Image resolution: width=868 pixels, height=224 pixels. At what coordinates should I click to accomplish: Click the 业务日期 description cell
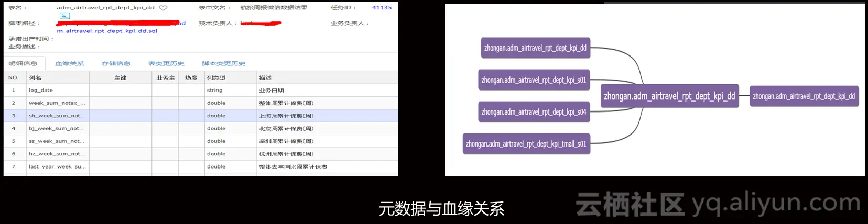pos(328,90)
